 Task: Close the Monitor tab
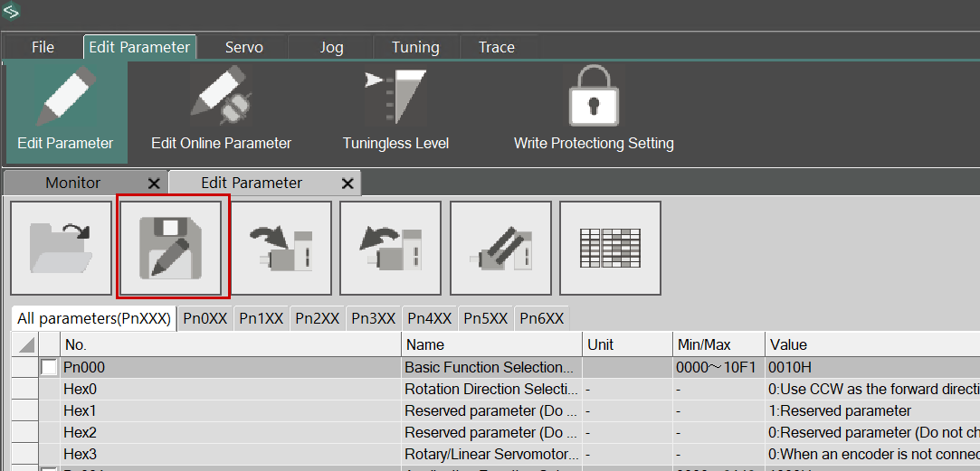[154, 184]
